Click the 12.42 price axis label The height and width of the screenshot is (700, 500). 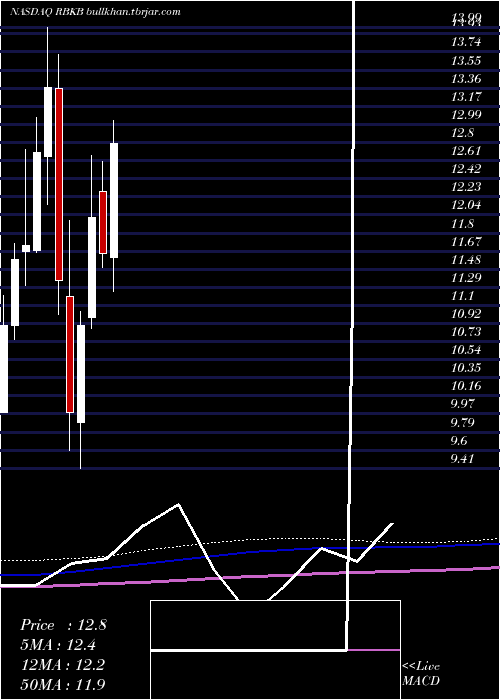pos(466,169)
